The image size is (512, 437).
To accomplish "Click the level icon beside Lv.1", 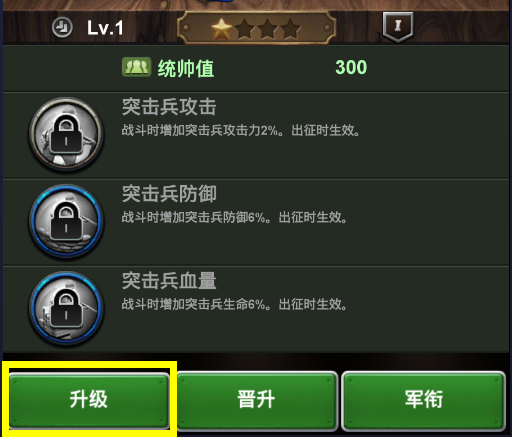I will coord(62,27).
